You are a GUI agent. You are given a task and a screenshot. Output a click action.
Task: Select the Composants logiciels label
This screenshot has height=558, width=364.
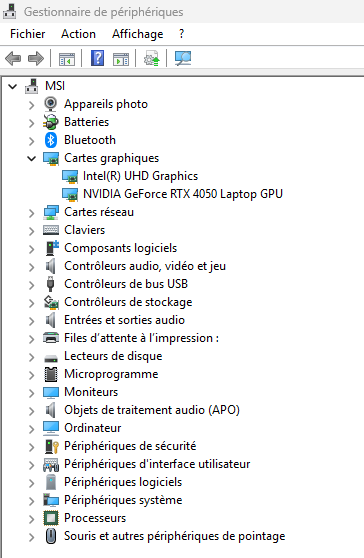(121, 248)
